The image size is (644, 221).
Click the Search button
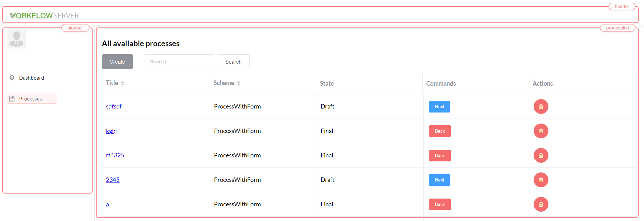tap(233, 62)
